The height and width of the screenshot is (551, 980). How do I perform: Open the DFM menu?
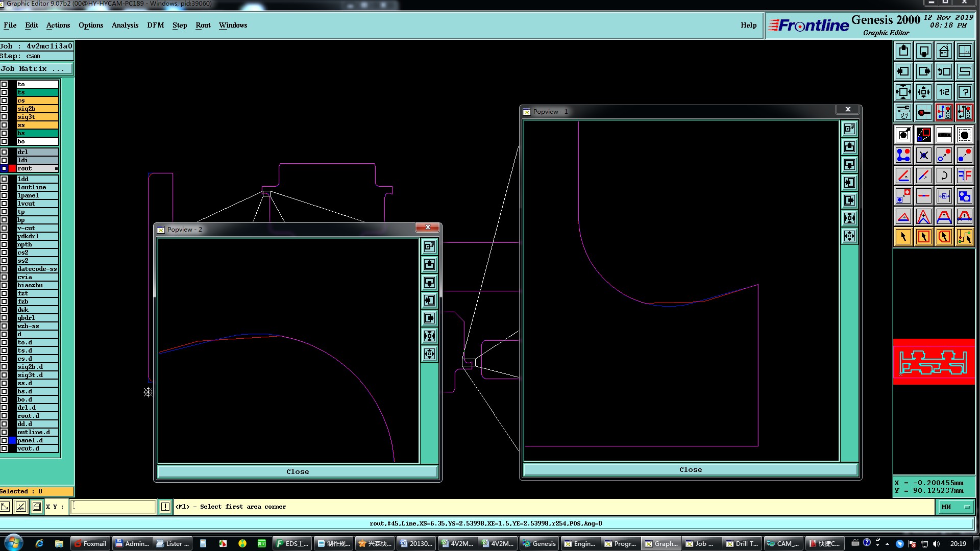pos(155,25)
